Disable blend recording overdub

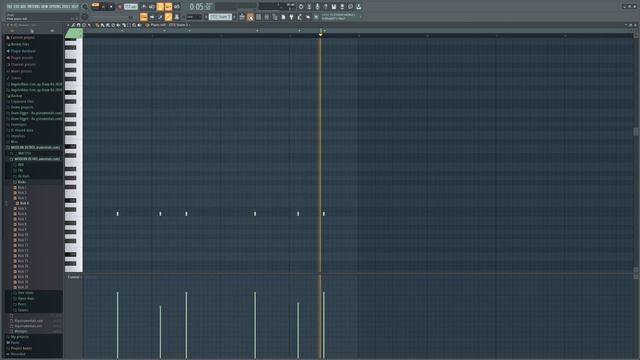168,7
